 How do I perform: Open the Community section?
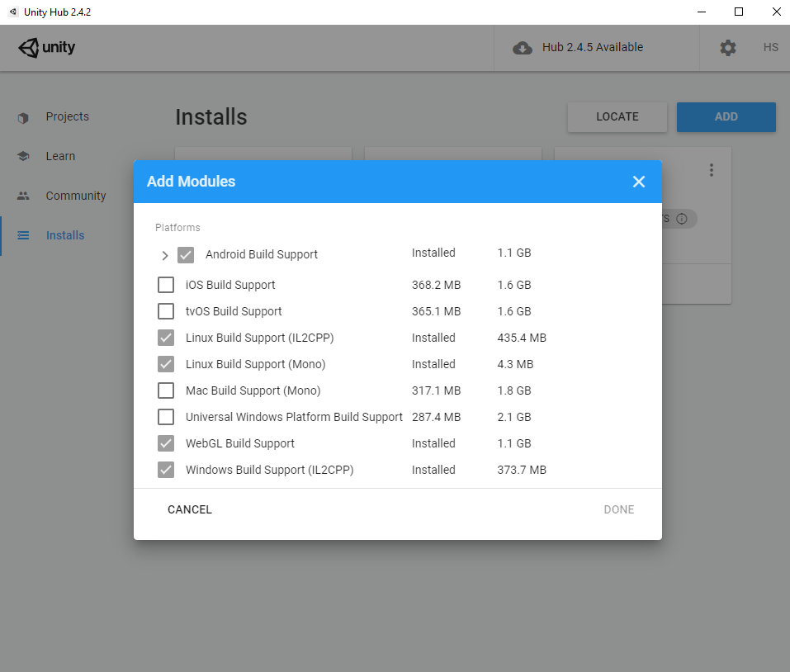click(x=76, y=196)
